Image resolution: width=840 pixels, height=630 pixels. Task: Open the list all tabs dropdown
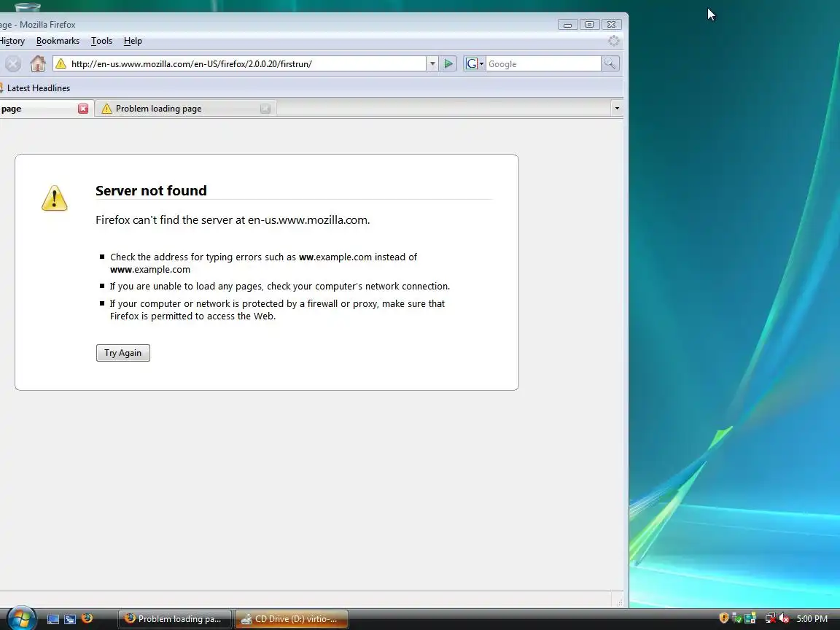617,108
